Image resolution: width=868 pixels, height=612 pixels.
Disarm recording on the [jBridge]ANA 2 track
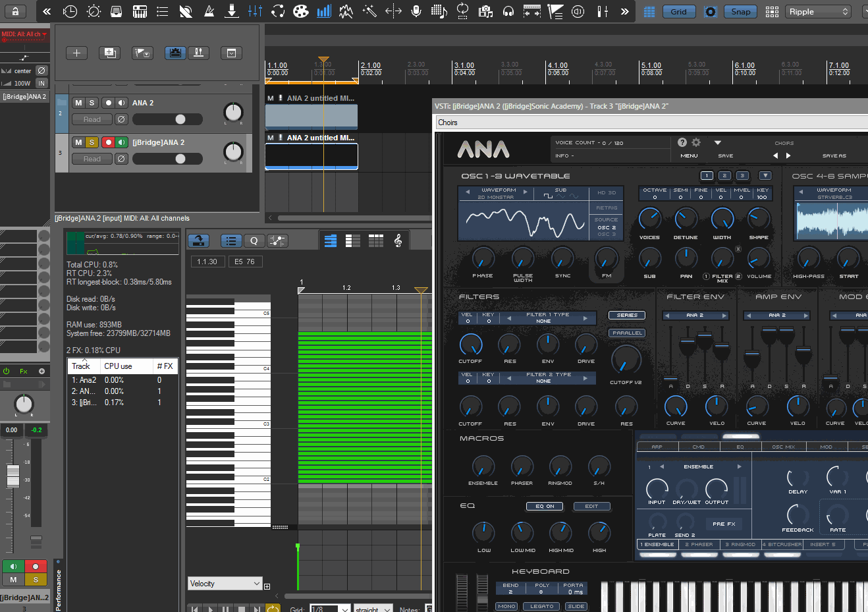108,142
